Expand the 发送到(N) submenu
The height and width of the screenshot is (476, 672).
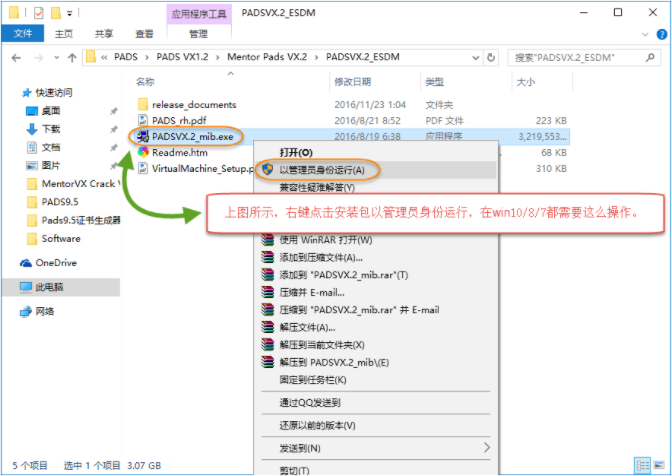375,448
